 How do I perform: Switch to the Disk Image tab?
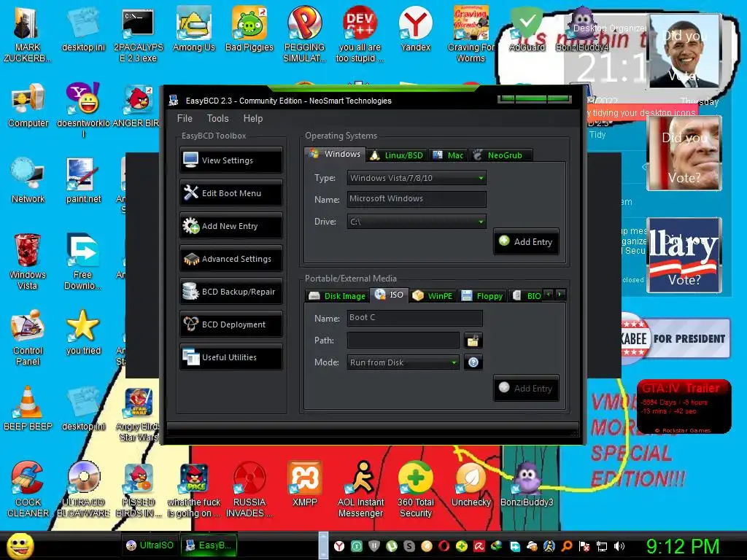pyautogui.click(x=337, y=296)
